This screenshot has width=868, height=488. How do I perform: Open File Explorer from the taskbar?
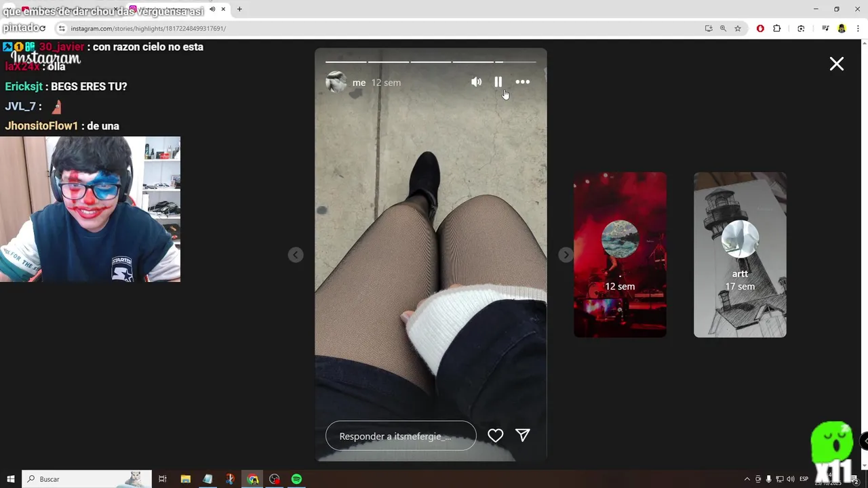pyautogui.click(x=186, y=479)
